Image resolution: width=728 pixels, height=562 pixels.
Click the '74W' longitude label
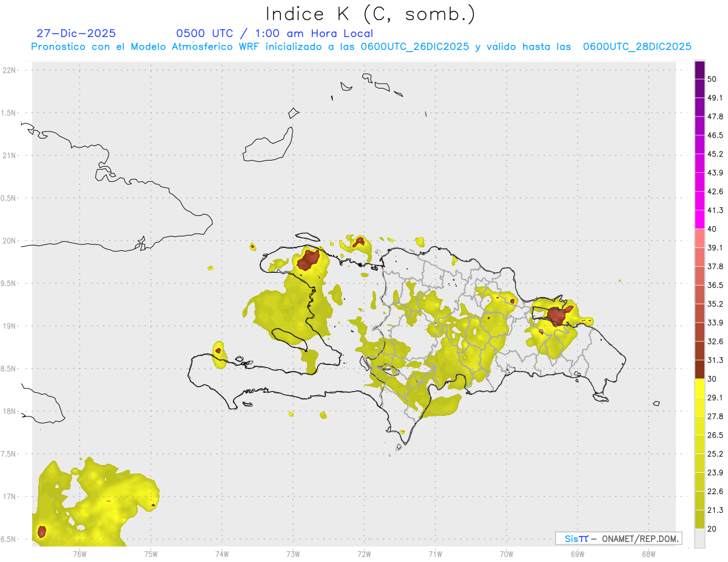[221, 554]
